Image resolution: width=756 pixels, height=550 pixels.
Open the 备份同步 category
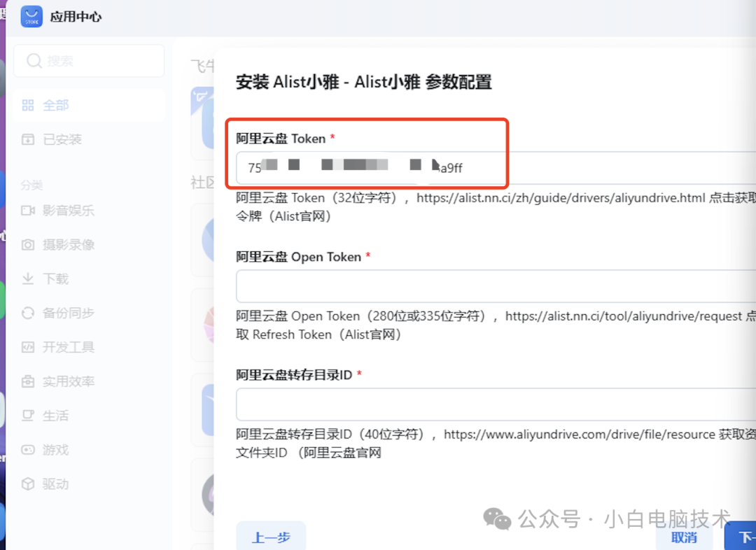[89, 313]
